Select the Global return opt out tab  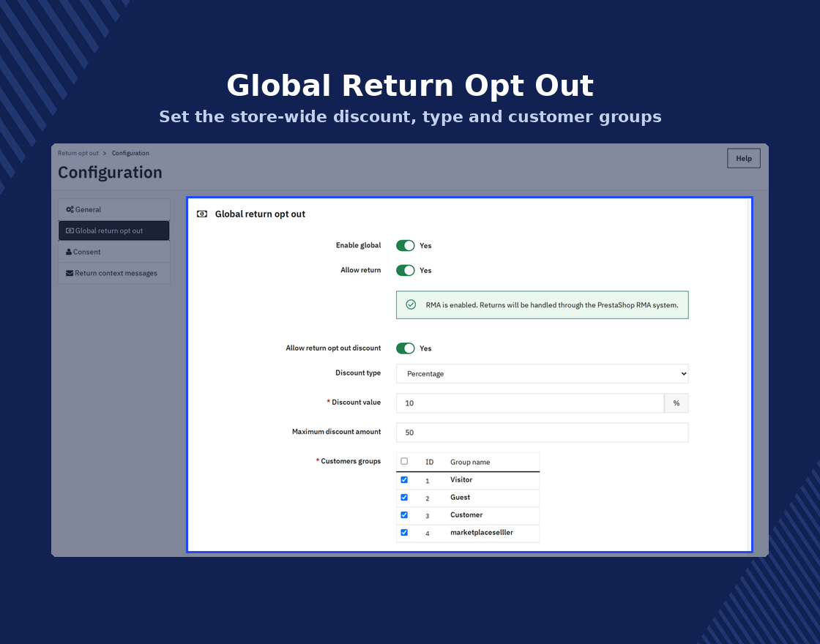(x=114, y=231)
